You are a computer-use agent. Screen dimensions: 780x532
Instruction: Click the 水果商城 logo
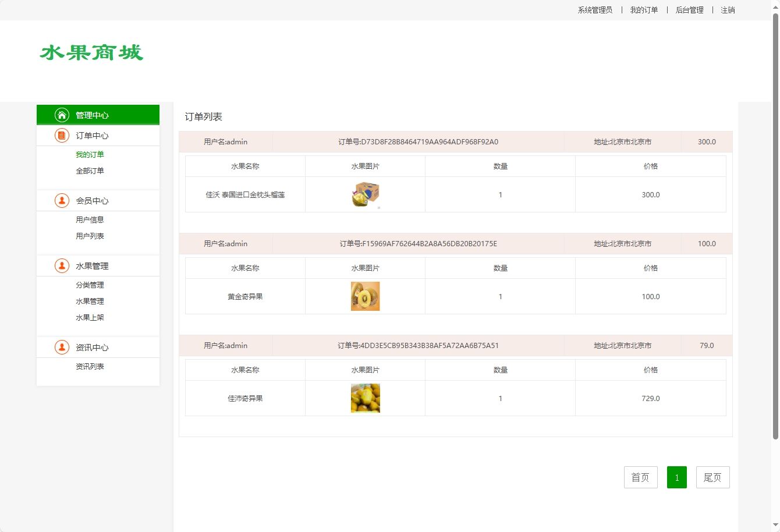(90, 53)
